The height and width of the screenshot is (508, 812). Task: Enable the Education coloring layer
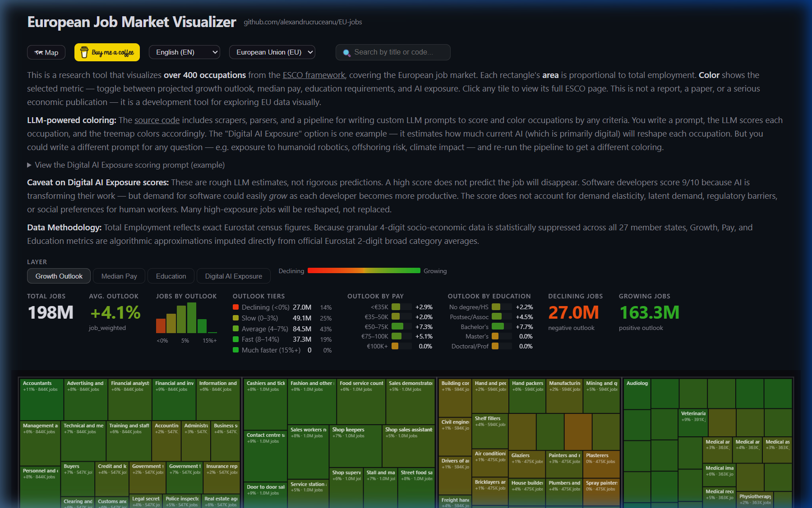click(x=171, y=276)
